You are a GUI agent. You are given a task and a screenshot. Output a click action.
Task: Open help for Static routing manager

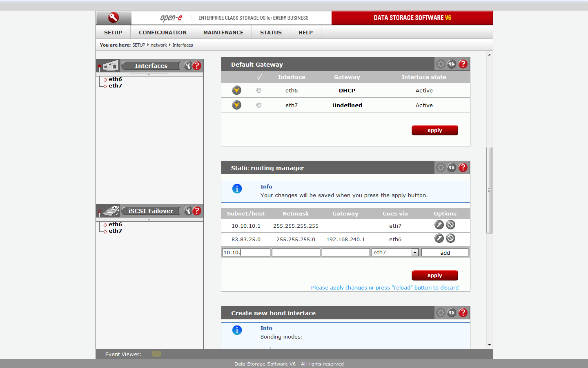463,168
